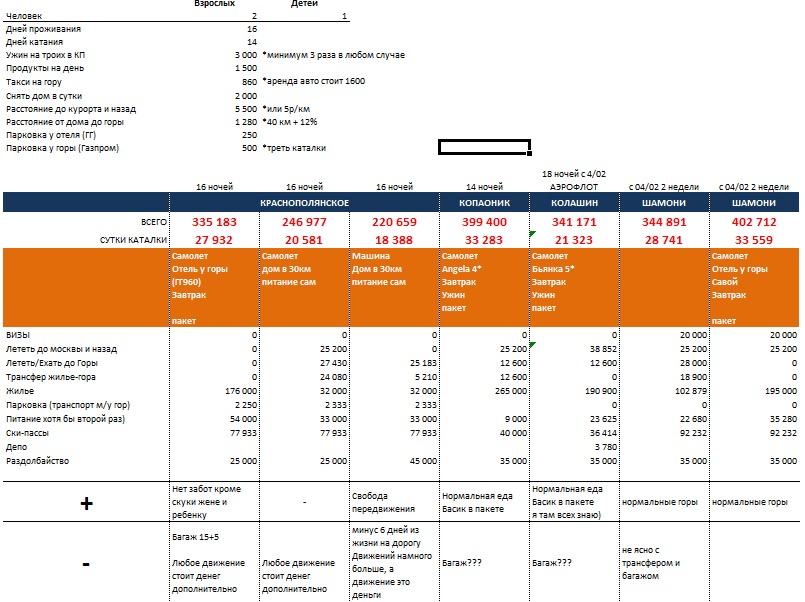This screenshot has width=805, height=602.
Task: Select the value 1 280 for 'Расстояние от дома до горы'
Action: [246, 122]
